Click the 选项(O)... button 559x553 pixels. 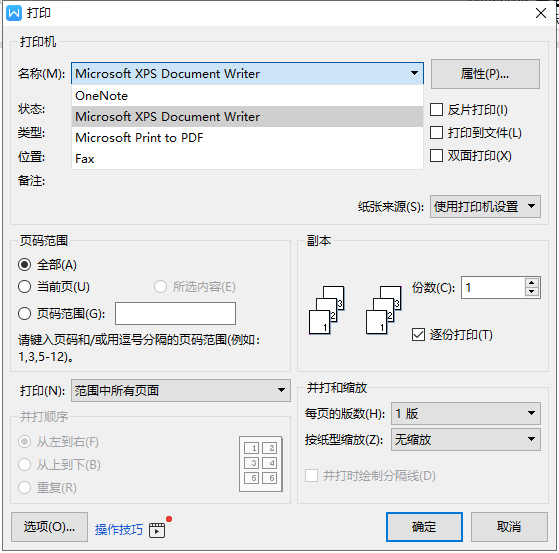pyautogui.click(x=49, y=527)
